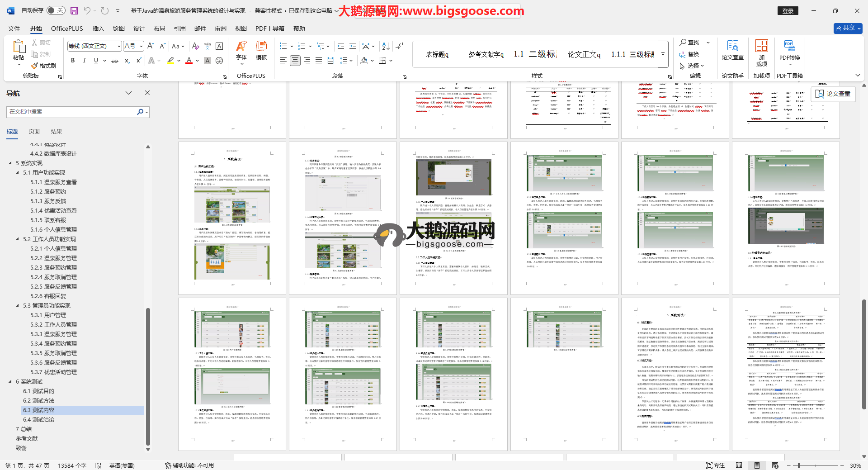Click the OfficePLUS 模板 icon

point(261,50)
